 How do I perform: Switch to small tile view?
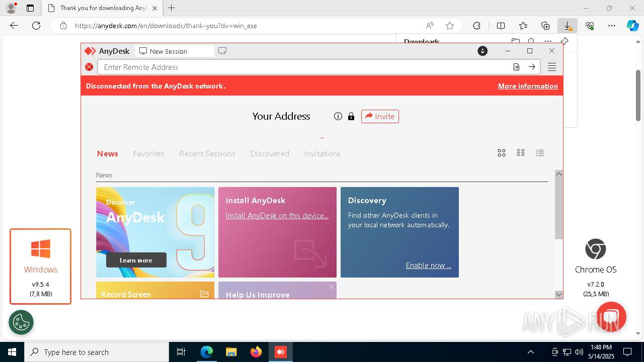click(x=521, y=153)
